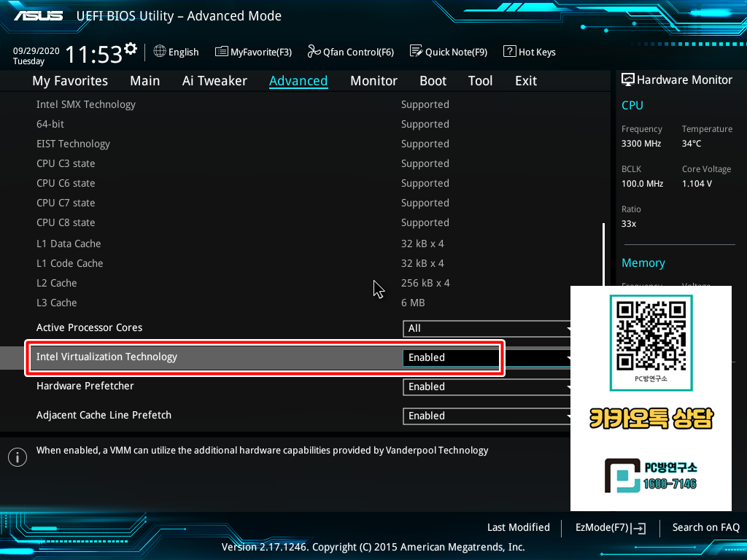Change language from English
This screenshot has width=747, height=560.
[x=183, y=52]
